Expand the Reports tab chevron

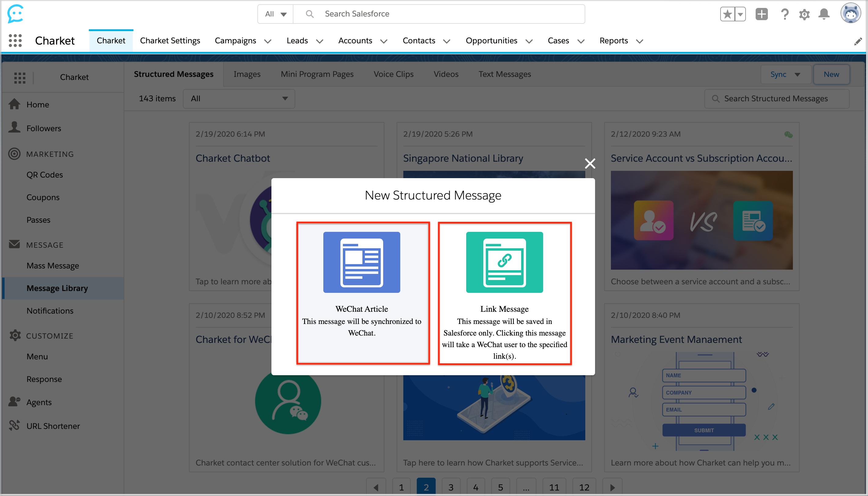point(640,41)
